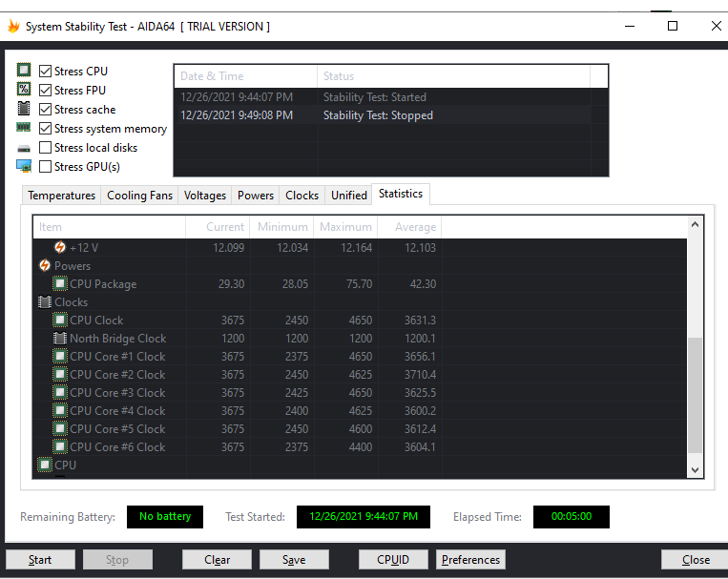
Task: Click the Close button at the bottom
Action: point(695,560)
